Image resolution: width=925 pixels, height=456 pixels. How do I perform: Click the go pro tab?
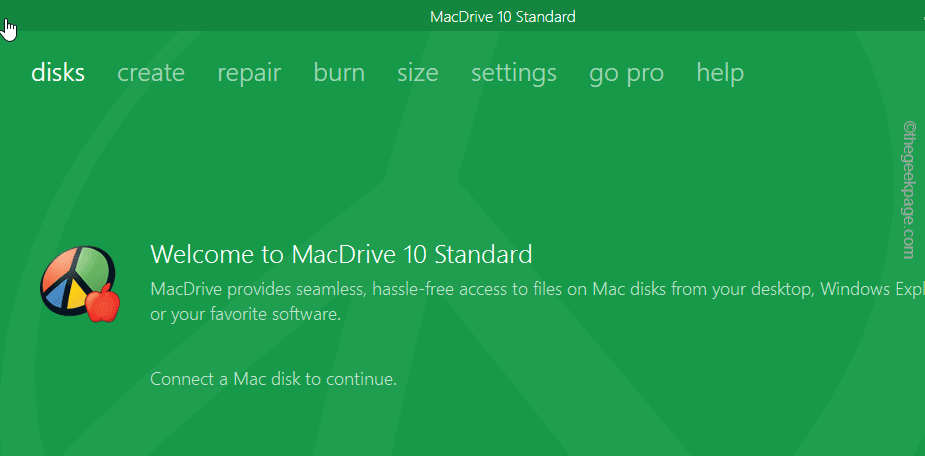[626, 73]
